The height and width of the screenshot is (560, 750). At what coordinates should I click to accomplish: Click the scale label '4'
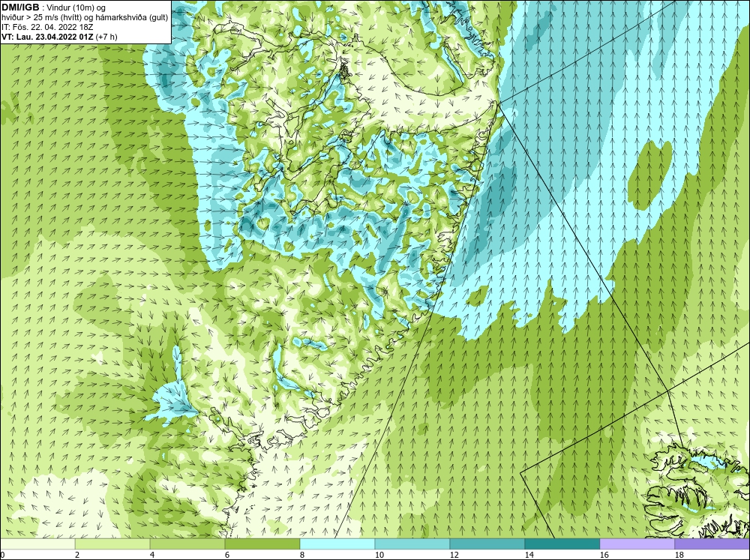(x=152, y=555)
